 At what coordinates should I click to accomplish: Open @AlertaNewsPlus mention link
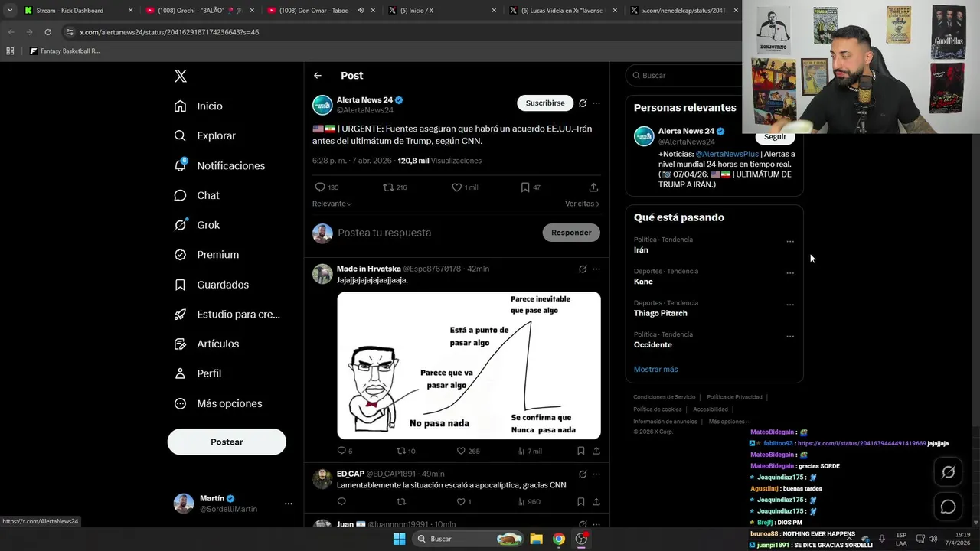(727, 154)
